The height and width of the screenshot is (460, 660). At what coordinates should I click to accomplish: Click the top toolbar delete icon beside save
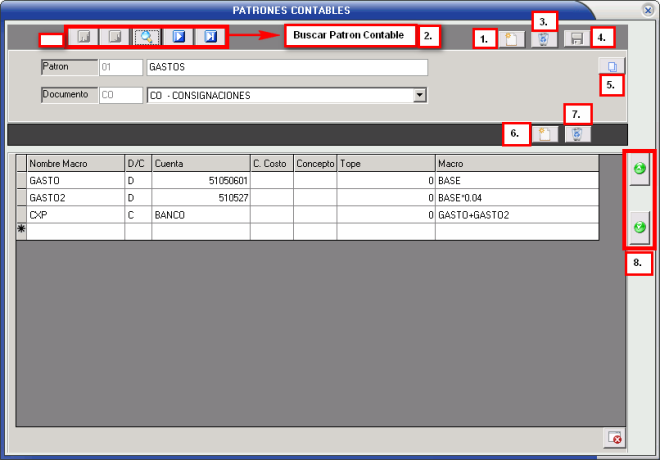(543, 39)
